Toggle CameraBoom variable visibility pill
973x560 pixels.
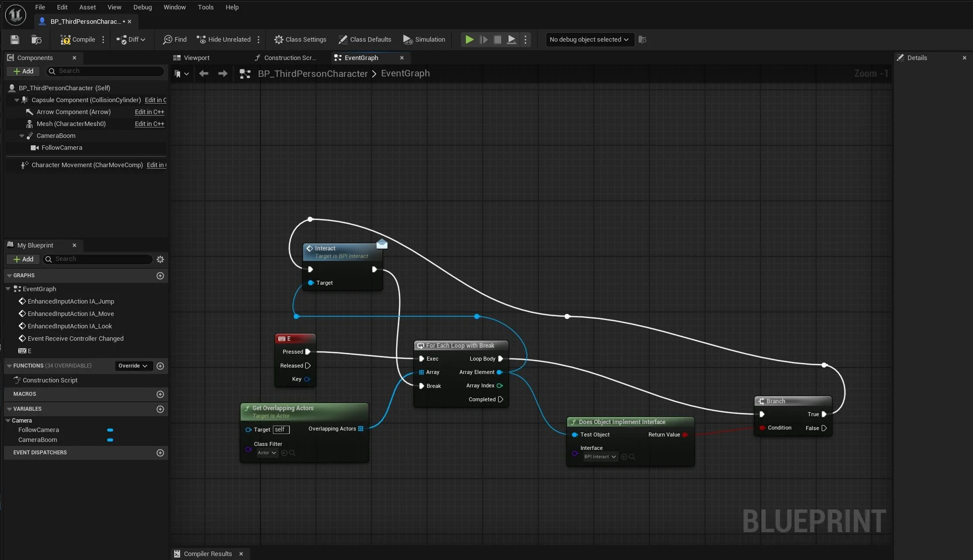click(110, 440)
